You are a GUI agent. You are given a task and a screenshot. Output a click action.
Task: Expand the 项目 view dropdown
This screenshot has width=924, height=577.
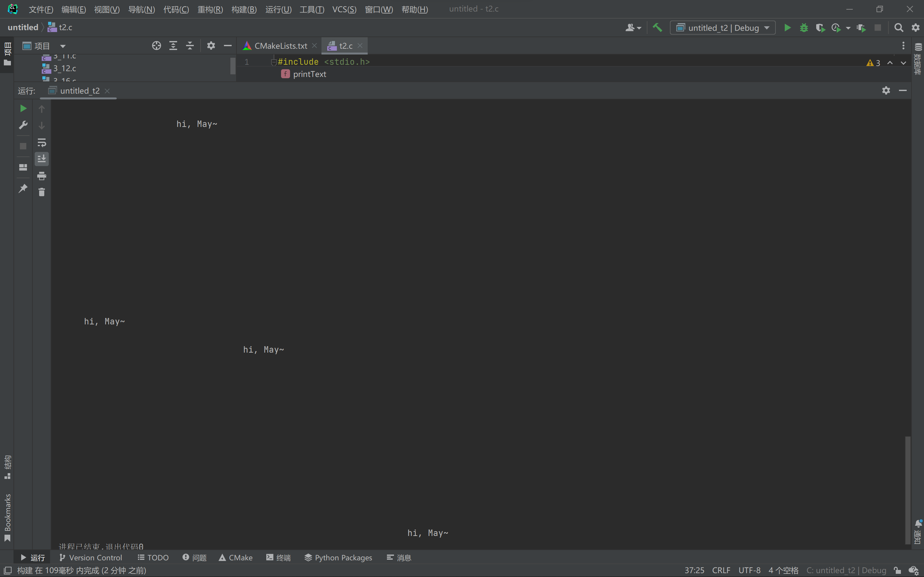point(63,46)
